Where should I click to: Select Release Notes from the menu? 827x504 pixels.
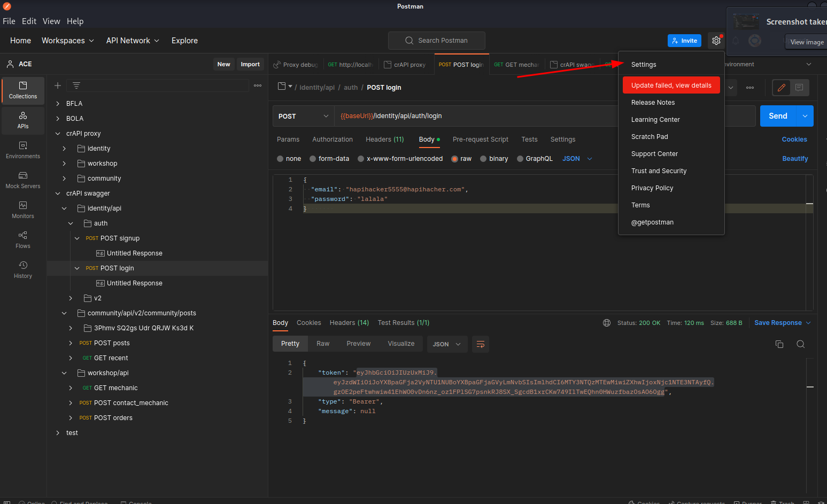[x=653, y=103]
